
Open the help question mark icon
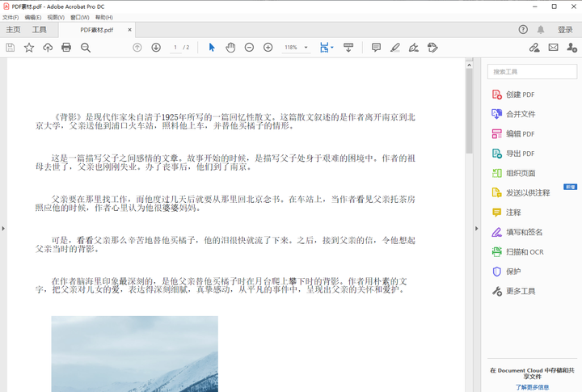coord(523,30)
